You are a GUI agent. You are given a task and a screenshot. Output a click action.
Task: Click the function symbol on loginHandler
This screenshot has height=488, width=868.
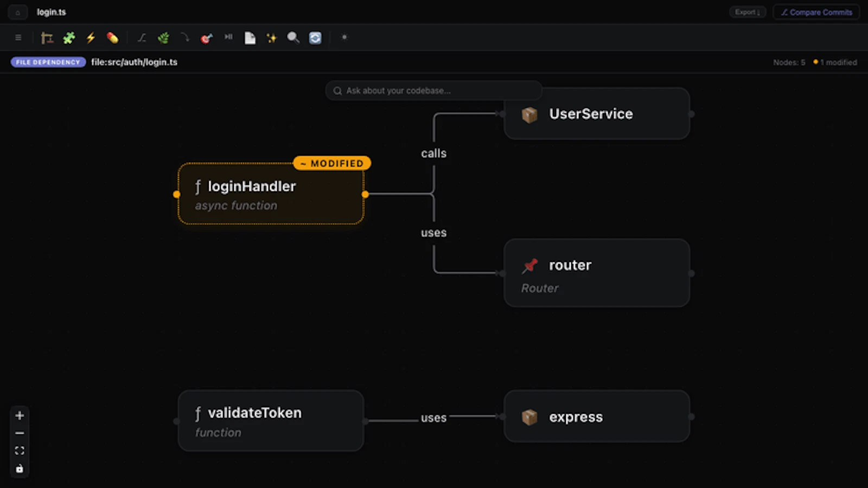pyautogui.click(x=198, y=187)
